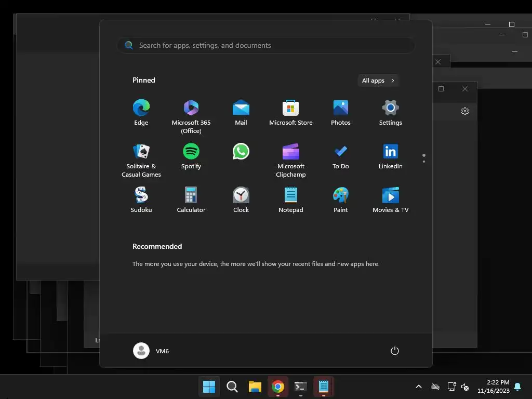This screenshot has width=532, height=399.
Task: Open Microsoft Store from pinned apps
Action: tap(291, 113)
